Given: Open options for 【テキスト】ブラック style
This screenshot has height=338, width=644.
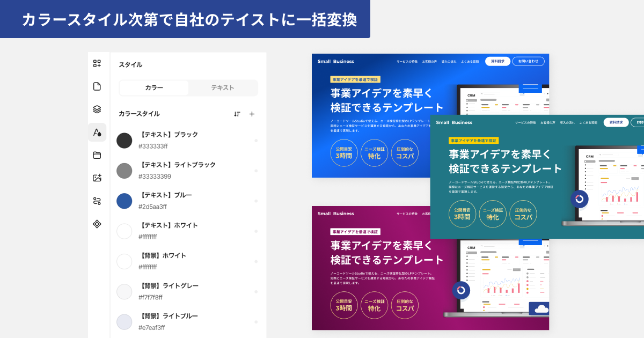Looking at the screenshot, I should (x=256, y=141).
